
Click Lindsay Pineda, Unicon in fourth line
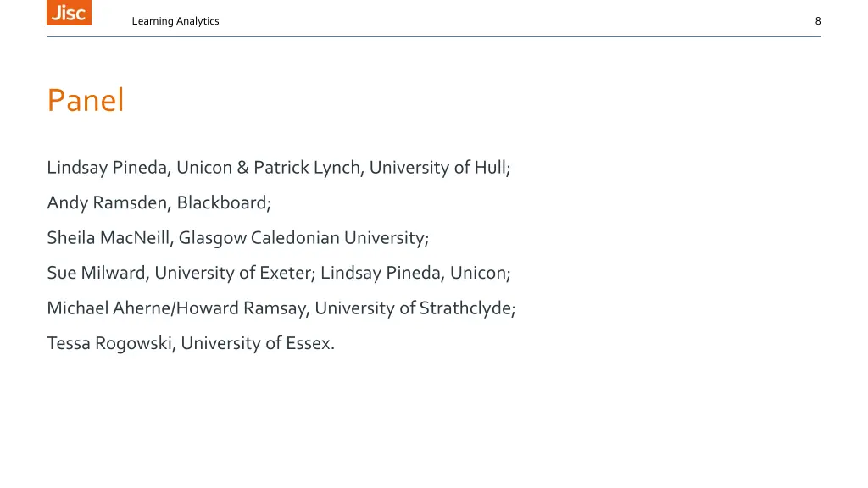pos(415,274)
